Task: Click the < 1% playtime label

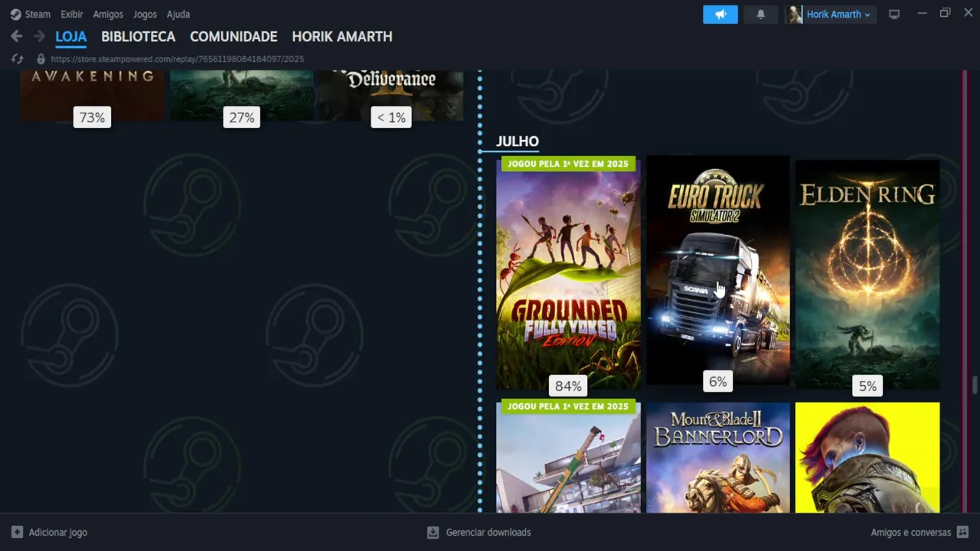Action: (x=391, y=117)
